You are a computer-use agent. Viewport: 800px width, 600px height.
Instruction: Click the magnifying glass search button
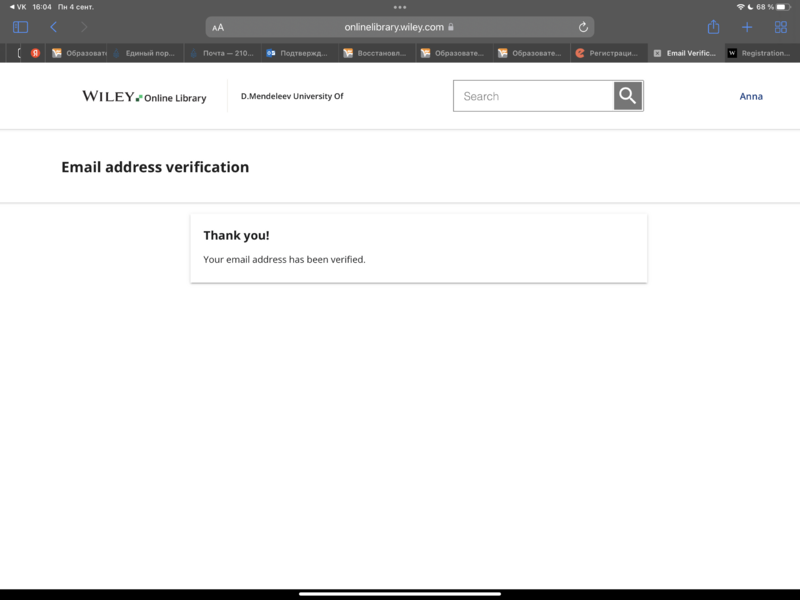(x=627, y=96)
